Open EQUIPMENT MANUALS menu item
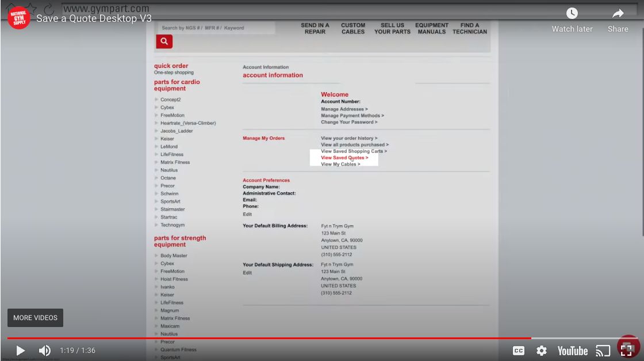The width and height of the screenshot is (644, 361). coord(432,28)
